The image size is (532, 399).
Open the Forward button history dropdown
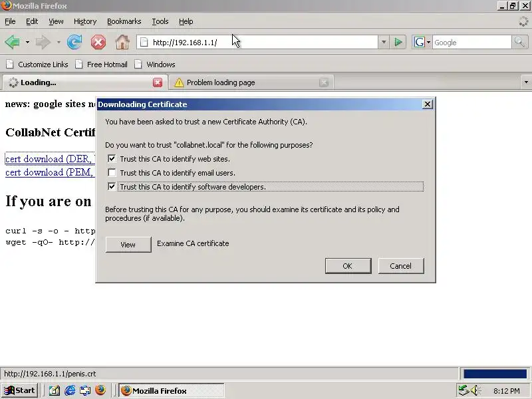59,43
